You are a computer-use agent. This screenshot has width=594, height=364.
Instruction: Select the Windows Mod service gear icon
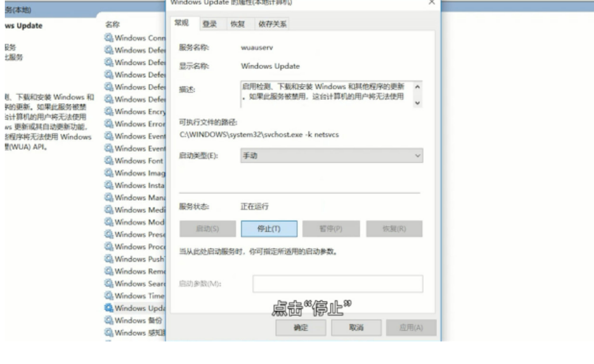(109, 222)
